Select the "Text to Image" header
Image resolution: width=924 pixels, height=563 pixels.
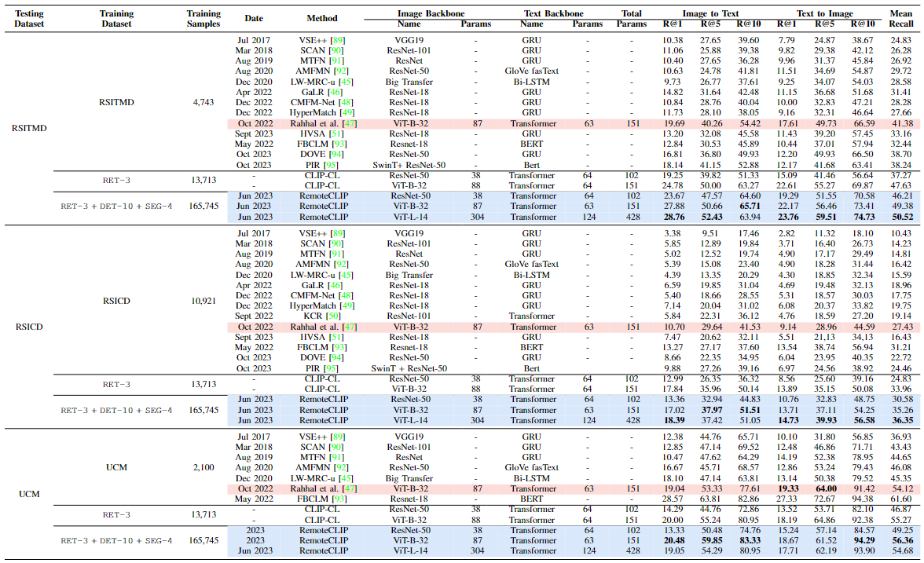pyautogui.click(x=824, y=13)
